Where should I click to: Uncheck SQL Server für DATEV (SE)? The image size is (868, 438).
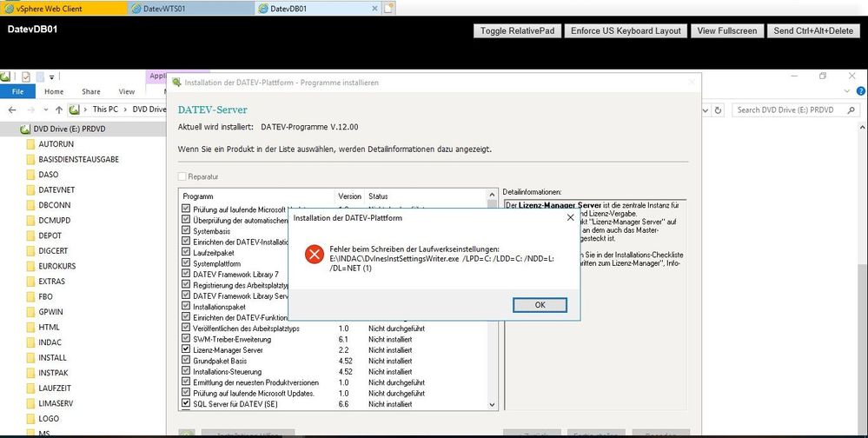[x=186, y=404]
